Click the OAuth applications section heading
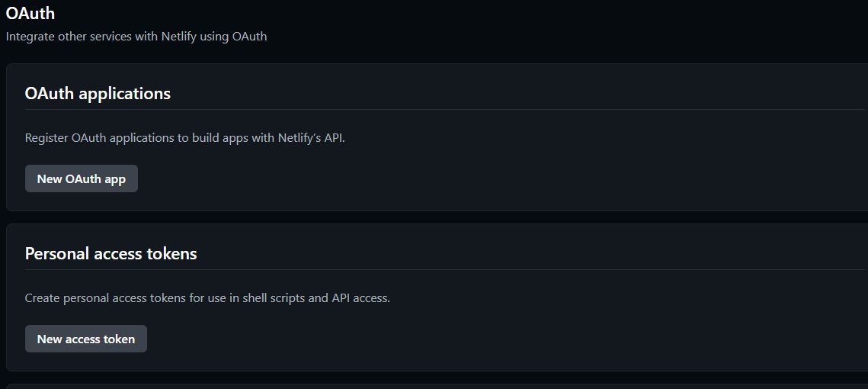 [x=98, y=93]
